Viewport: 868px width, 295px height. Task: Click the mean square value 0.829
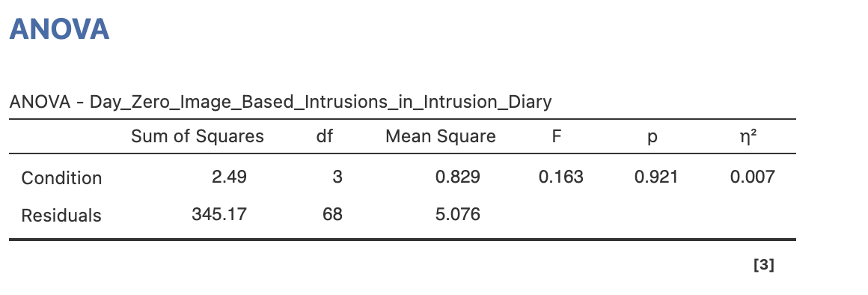tap(458, 177)
